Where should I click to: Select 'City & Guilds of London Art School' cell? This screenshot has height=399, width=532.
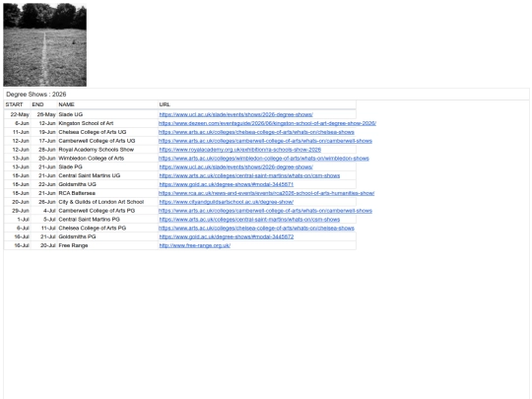coord(107,202)
